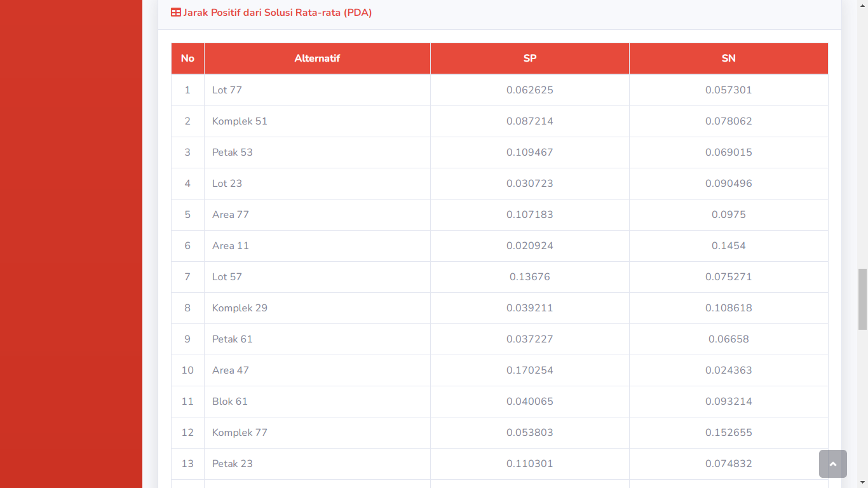Click row number 9 in the No column
This screenshot has height=488, width=868.
(x=187, y=339)
